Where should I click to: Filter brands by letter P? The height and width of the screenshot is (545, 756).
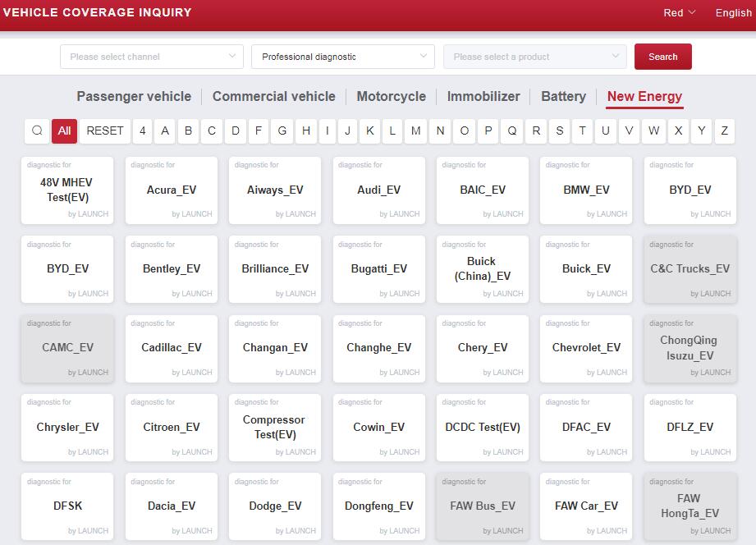(x=488, y=131)
